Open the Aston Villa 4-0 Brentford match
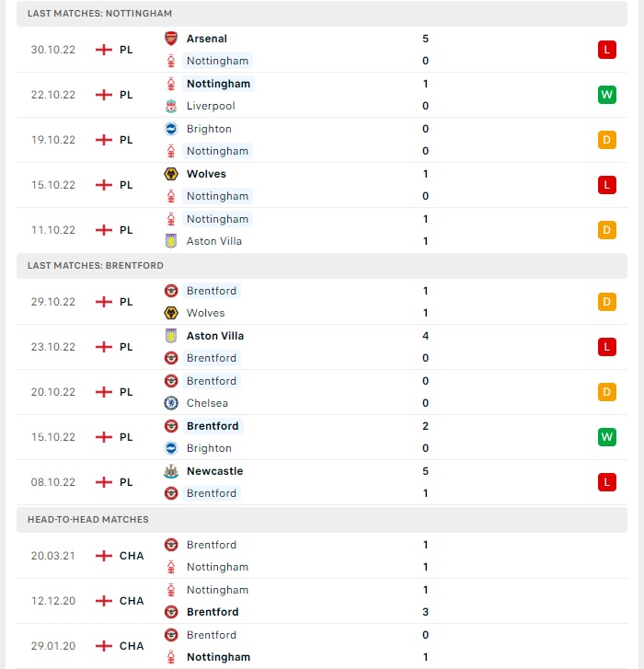This screenshot has height=669, width=644. (x=322, y=347)
